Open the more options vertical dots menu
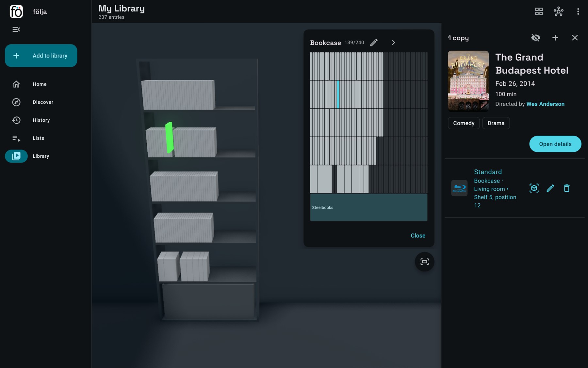Viewport: 588px width, 368px height. 578,11
